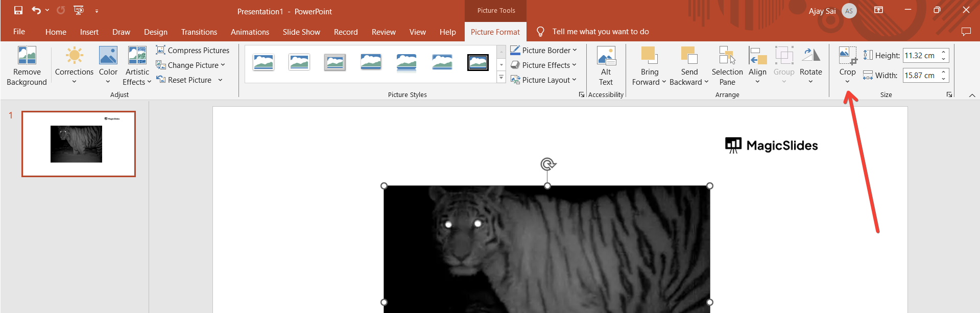The image size is (980, 313).
Task: Open the Comments speech bubble icon
Action: [966, 32]
